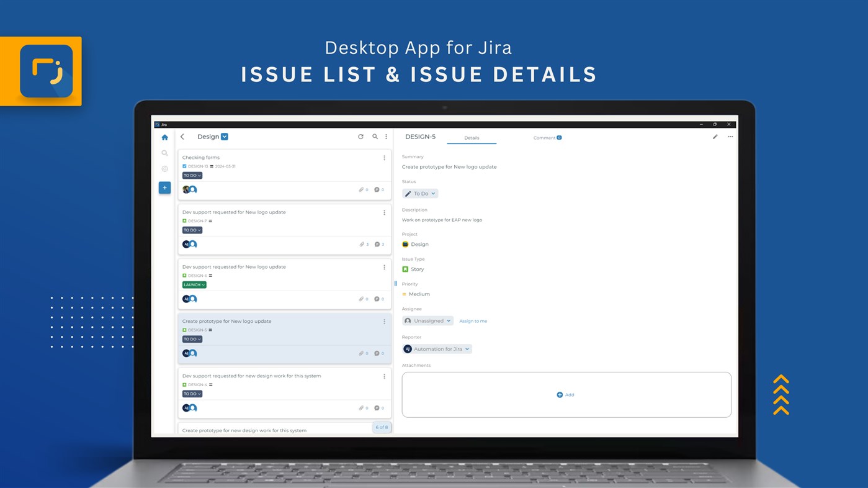Viewport: 868px width, 488px height.
Task: Toggle the DESIGN-13 task checkbox
Action: [183, 166]
